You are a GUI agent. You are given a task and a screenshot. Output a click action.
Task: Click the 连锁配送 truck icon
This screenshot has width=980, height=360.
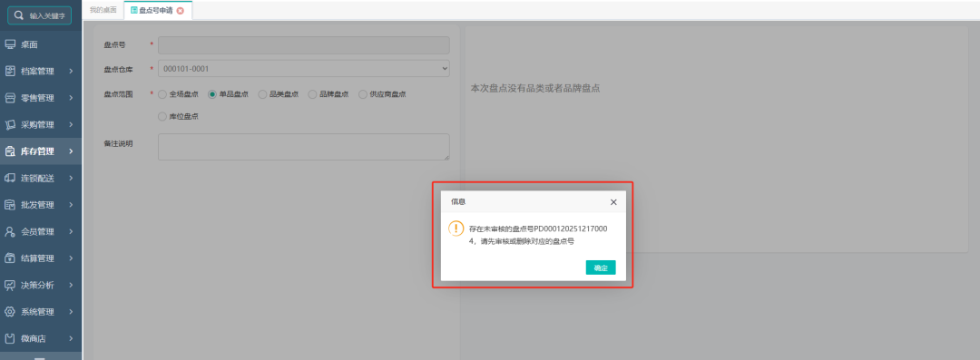point(10,178)
